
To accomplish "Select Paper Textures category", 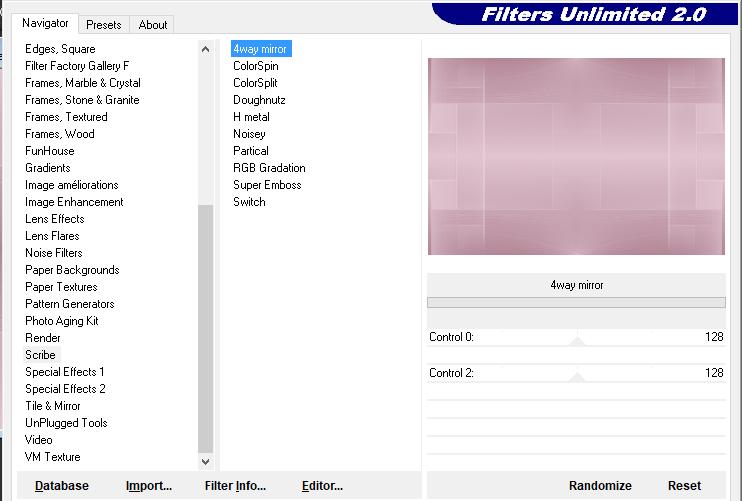I will coord(61,287).
